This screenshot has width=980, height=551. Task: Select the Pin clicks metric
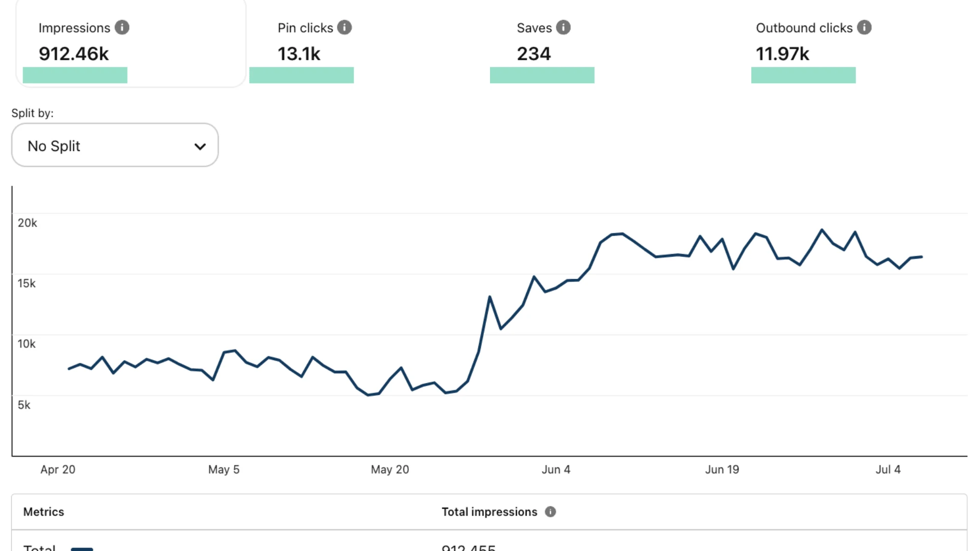click(315, 43)
